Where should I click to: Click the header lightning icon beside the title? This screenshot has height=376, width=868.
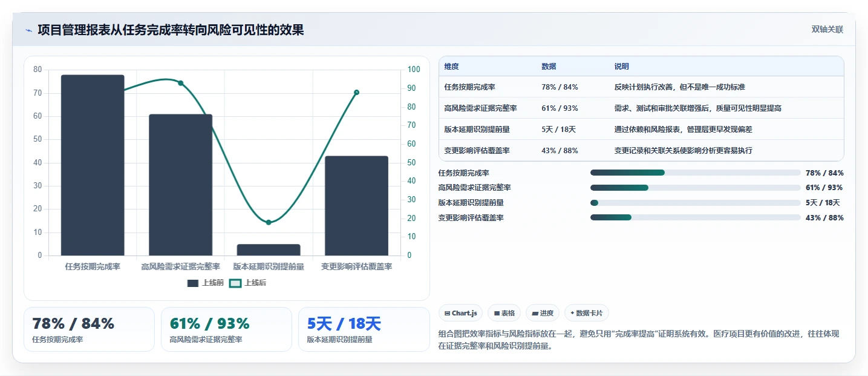click(x=28, y=30)
